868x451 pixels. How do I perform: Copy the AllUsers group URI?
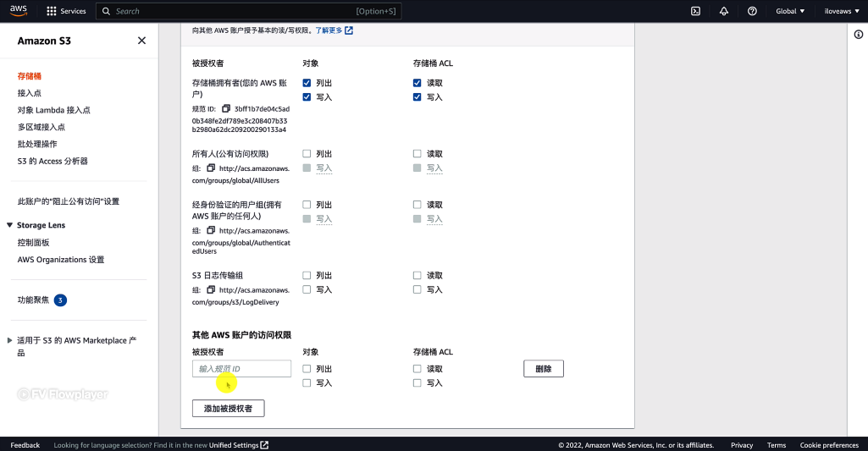[211, 168]
